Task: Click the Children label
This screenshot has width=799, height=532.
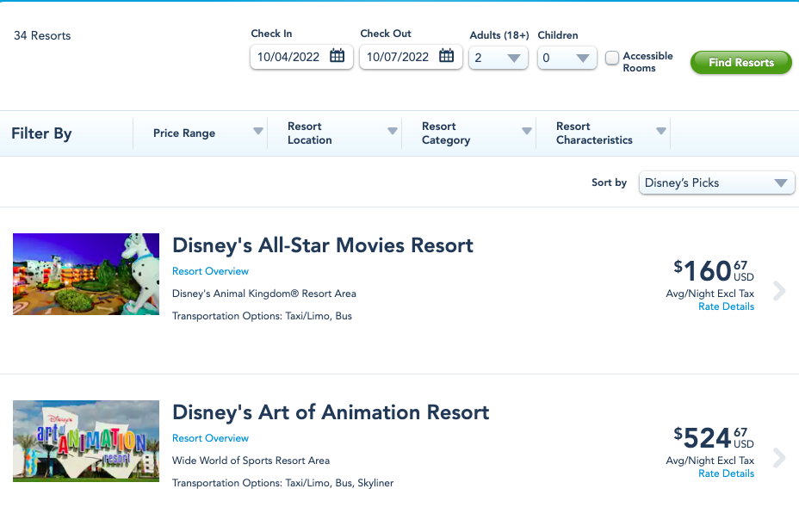Action: pos(558,35)
